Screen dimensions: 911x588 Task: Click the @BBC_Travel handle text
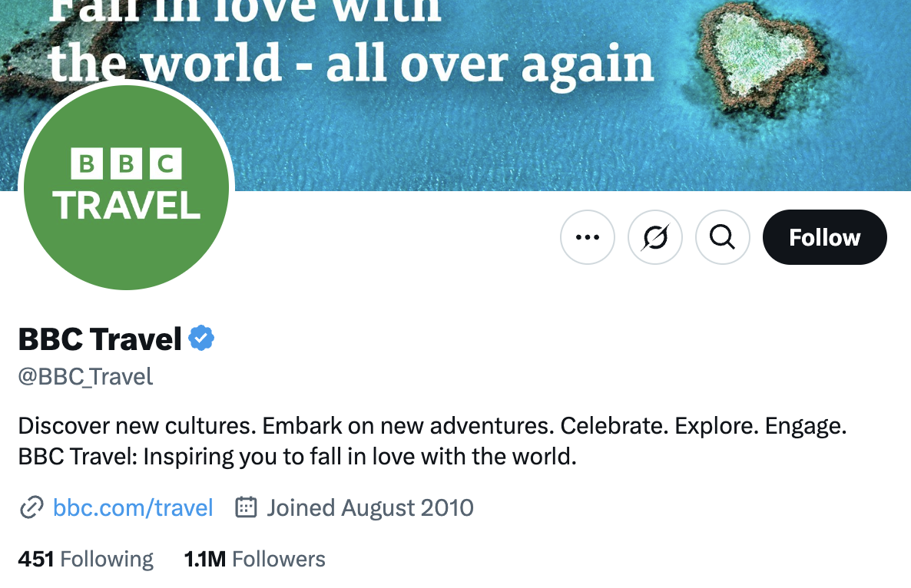84,377
